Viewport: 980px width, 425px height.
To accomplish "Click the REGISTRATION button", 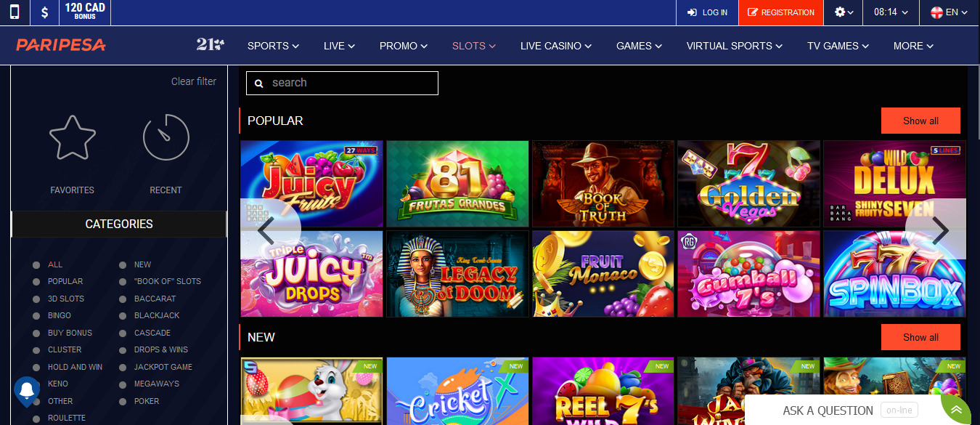I will coord(781,12).
